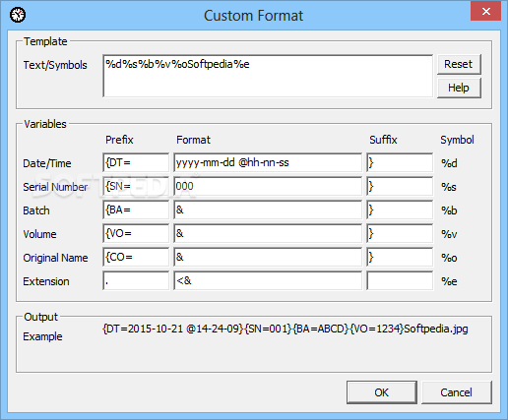Focus the Text/Symbols template box

(268, 76)
